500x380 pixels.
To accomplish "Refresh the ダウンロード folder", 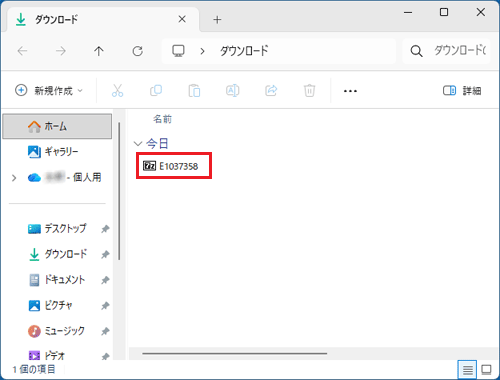I will click(137, 51).
